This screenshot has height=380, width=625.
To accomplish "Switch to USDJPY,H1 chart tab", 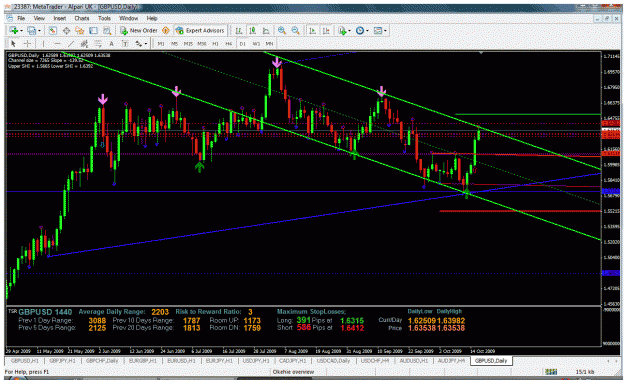I will (256, 360).
